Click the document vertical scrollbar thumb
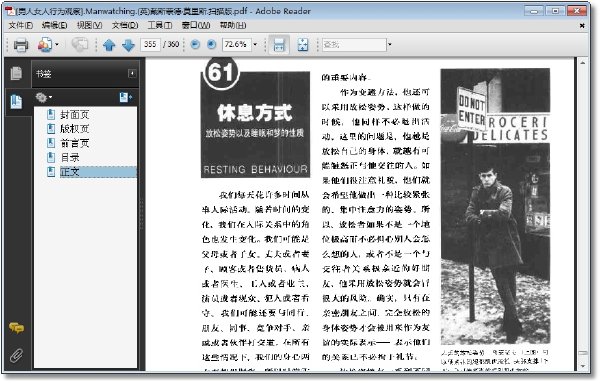 pos(583,353)
